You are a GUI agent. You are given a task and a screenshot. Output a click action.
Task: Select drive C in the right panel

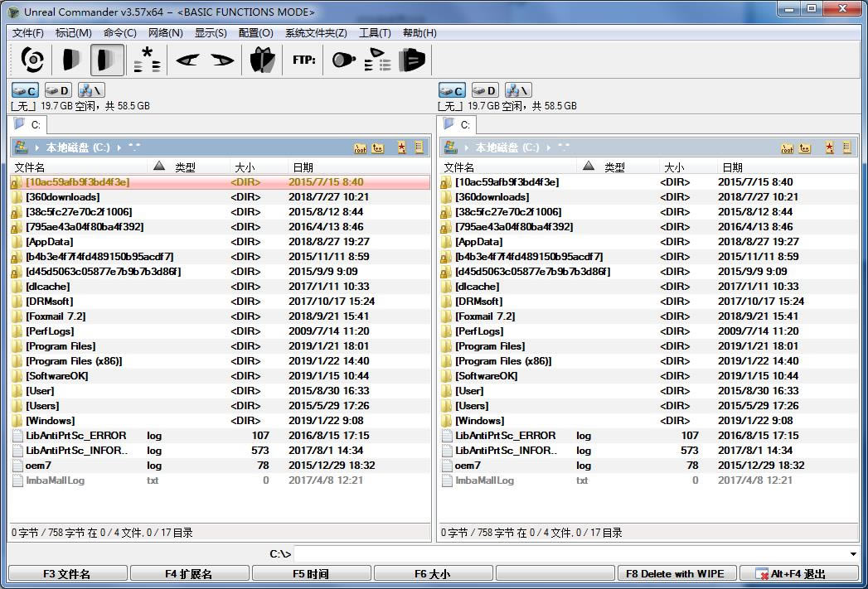point(453,90)
